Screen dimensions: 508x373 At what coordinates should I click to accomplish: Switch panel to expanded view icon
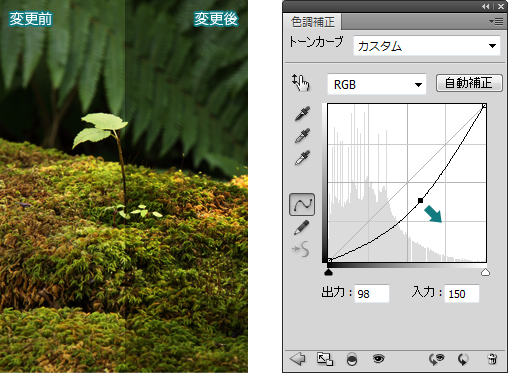[324, 359]
